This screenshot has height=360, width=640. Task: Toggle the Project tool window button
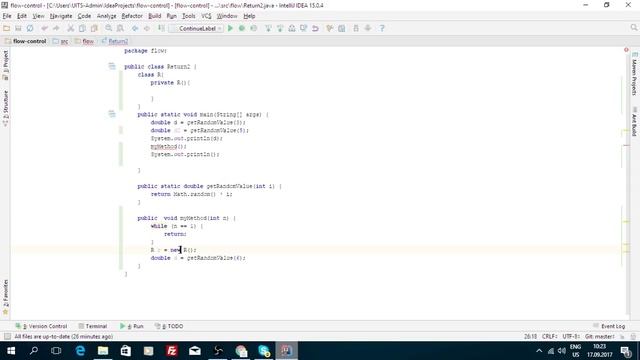coord(5,65)
